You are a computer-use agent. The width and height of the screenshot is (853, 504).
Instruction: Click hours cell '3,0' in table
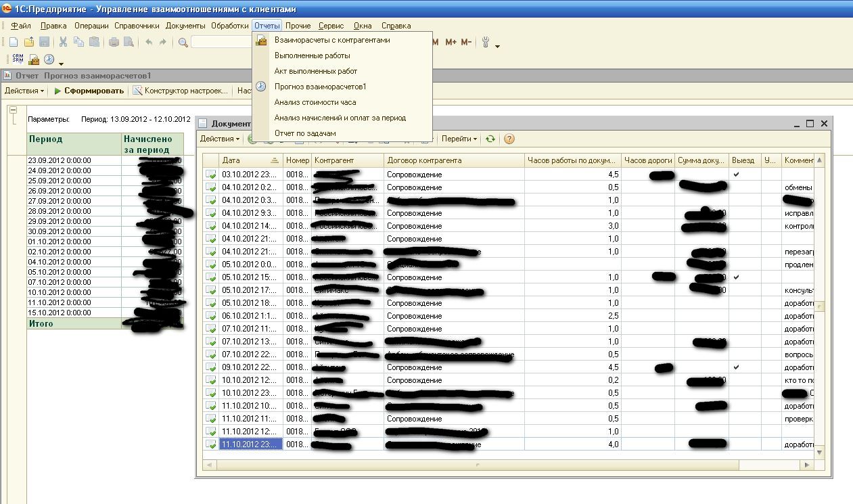pyautogui.click(x=573, y=226)
